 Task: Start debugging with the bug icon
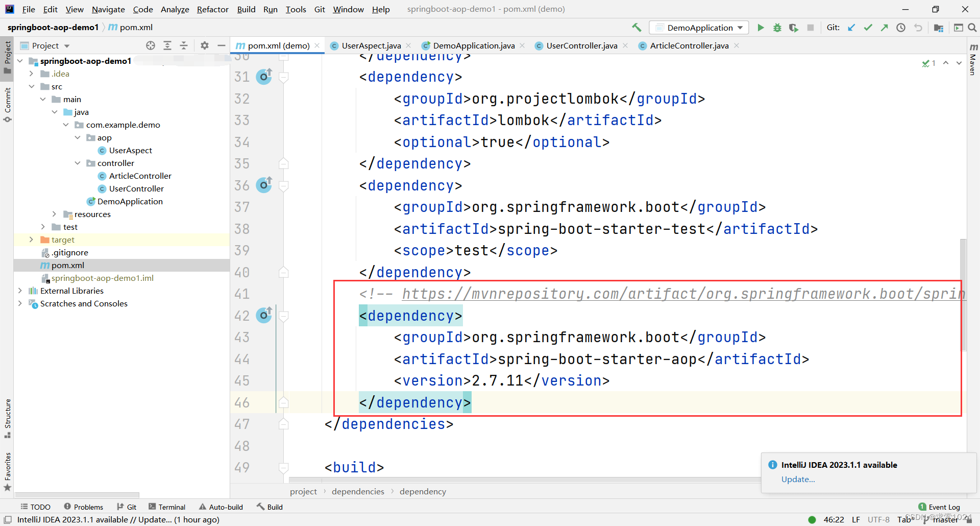pos(777,28)
